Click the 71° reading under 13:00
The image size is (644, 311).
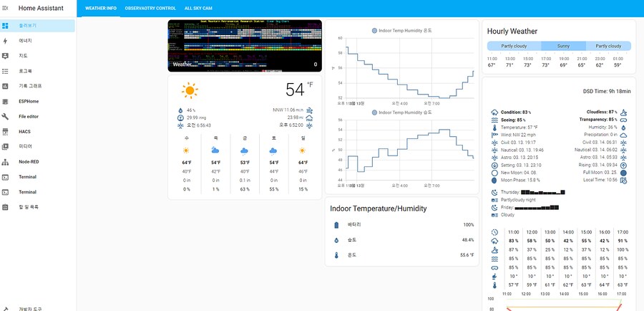[509, 65]
